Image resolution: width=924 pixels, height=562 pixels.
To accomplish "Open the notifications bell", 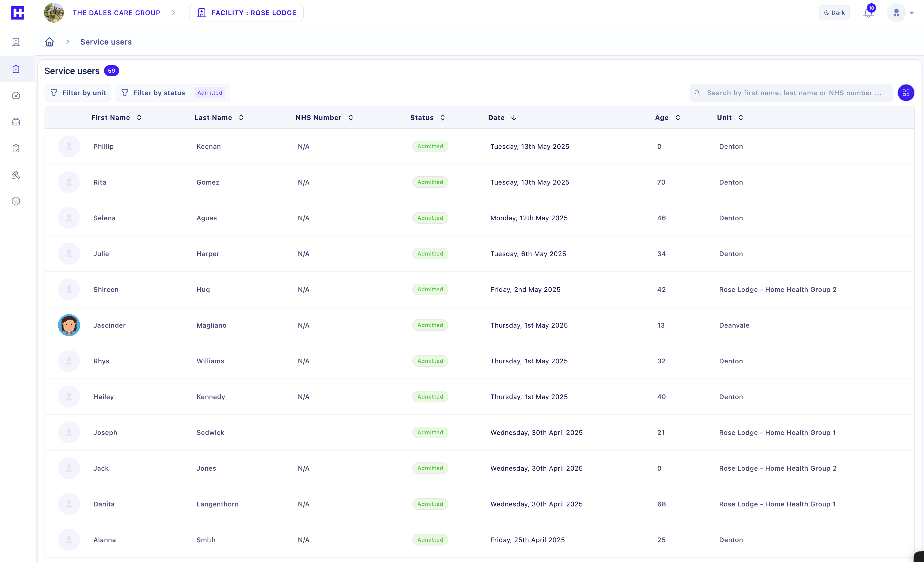I will pos(868,13).
